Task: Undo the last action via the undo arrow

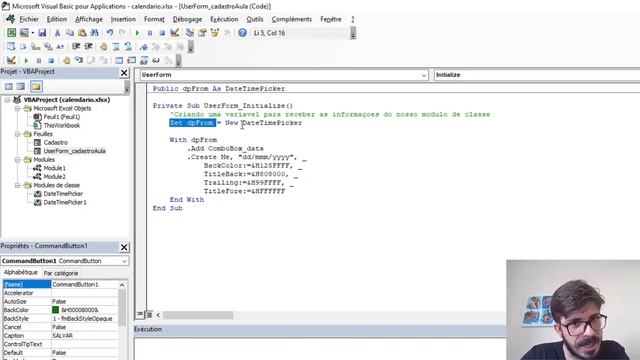Action: click(110, 33)
